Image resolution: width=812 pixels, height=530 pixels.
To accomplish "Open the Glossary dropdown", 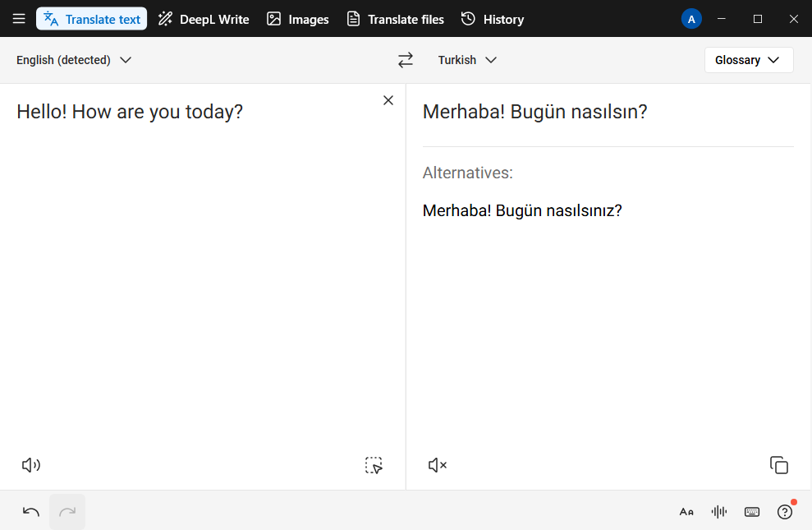I will 748,59.
